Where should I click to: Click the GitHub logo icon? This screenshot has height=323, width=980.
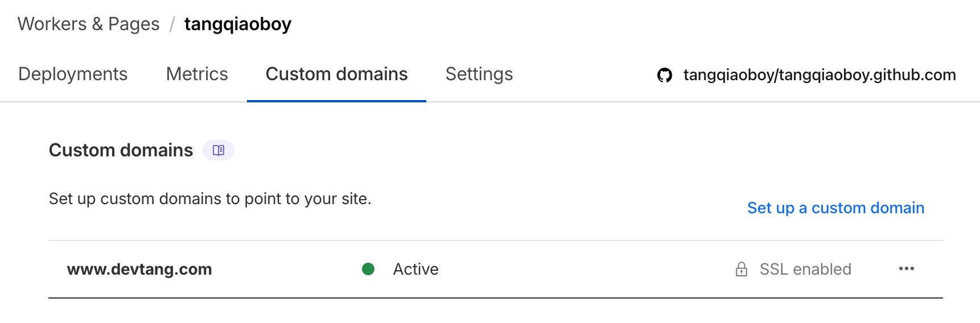point(665,75)
